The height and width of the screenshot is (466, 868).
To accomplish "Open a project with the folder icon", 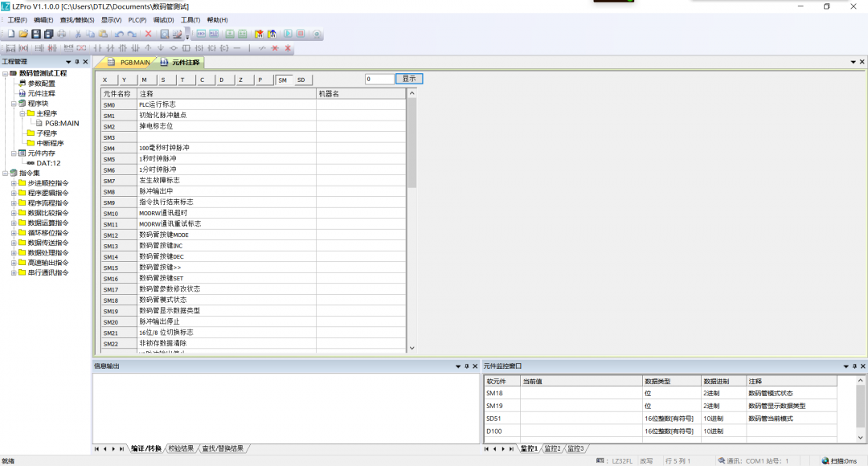I will 23,34.
